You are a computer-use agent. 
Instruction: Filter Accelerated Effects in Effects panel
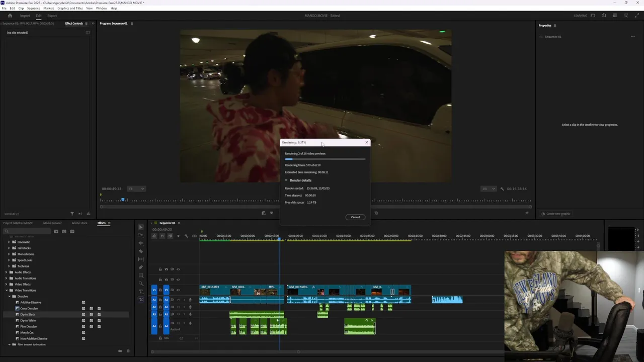[x=56, y=231]
